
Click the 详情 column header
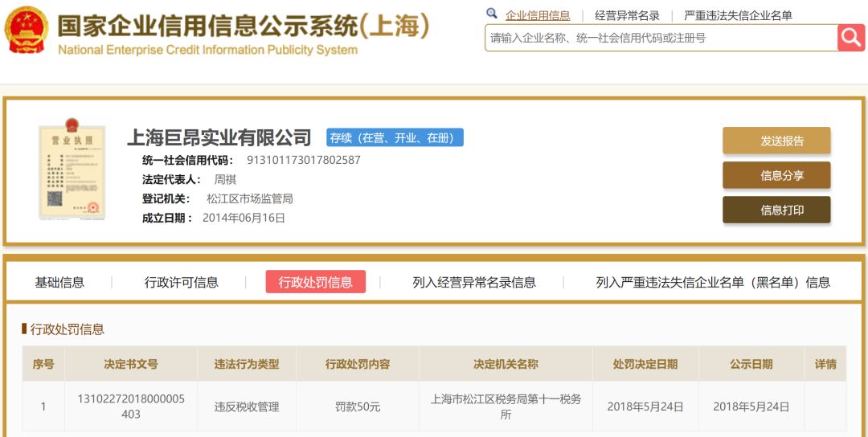[825, 364]
